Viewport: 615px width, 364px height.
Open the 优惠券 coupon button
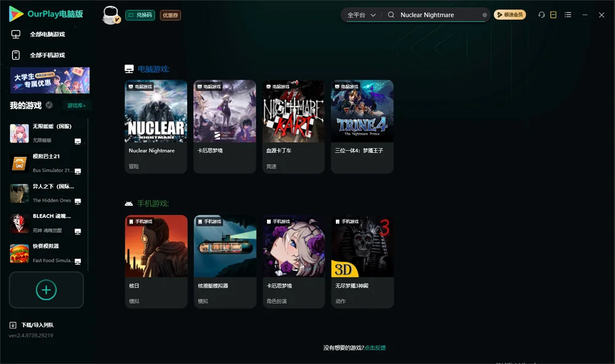(x=170, y=15)
